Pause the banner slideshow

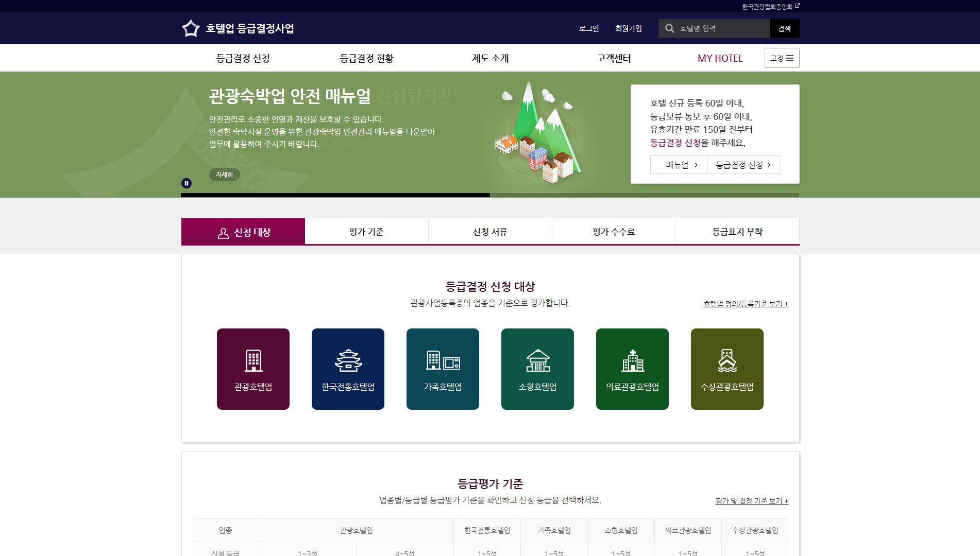point(187,183)
